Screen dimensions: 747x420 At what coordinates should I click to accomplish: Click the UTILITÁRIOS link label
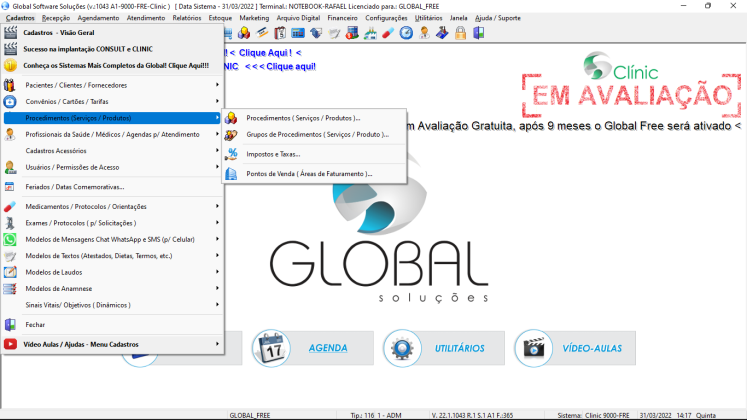[x=459, y=348]
